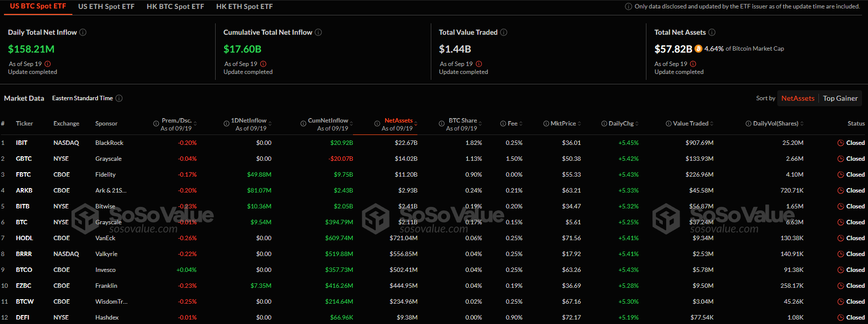Toggle NetAssets column sort arrows
Image resolution: width=868 pixels, height=324 pixels.
(416, 124)
